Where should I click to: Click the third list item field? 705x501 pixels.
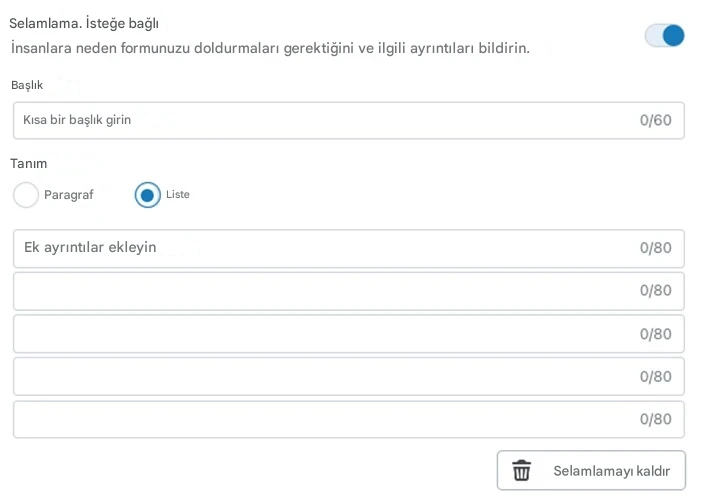320,334
